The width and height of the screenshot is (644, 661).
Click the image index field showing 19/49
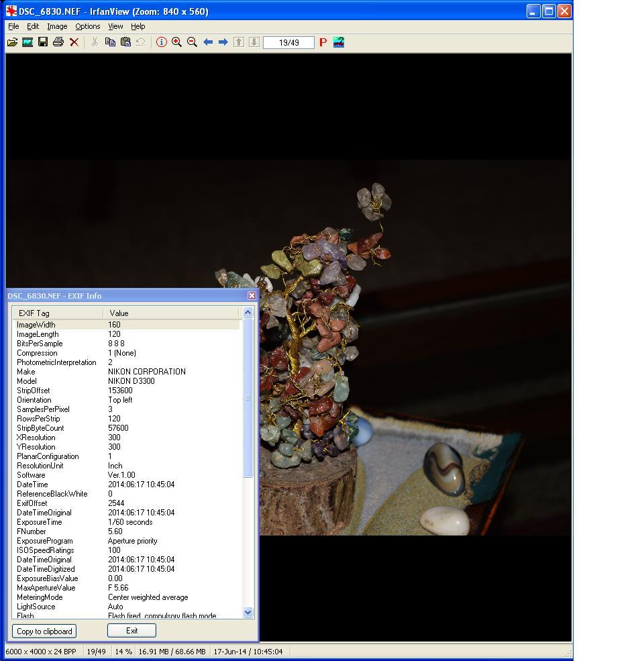click(288, 42)
